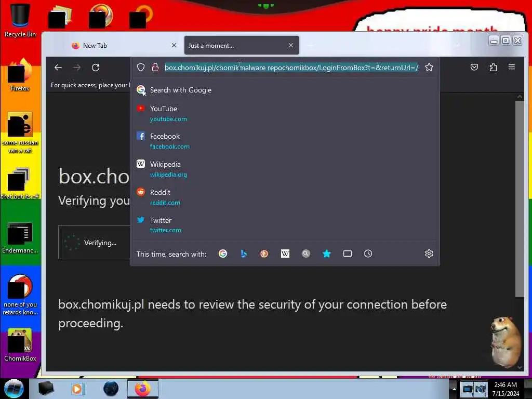Image resolution: width=532 pixels, height=399 pixels.
Task: Open site security padlock info
Action: coord(155,67)
